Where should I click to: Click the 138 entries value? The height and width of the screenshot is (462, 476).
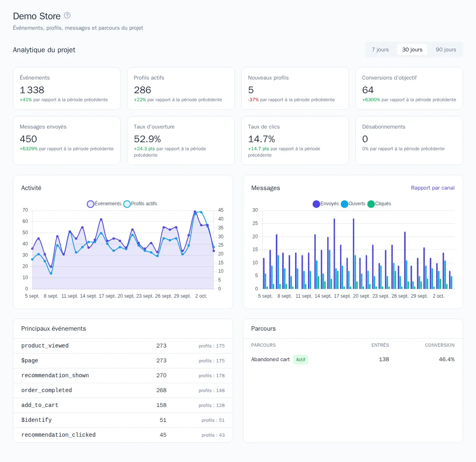[x=384, y=360]
